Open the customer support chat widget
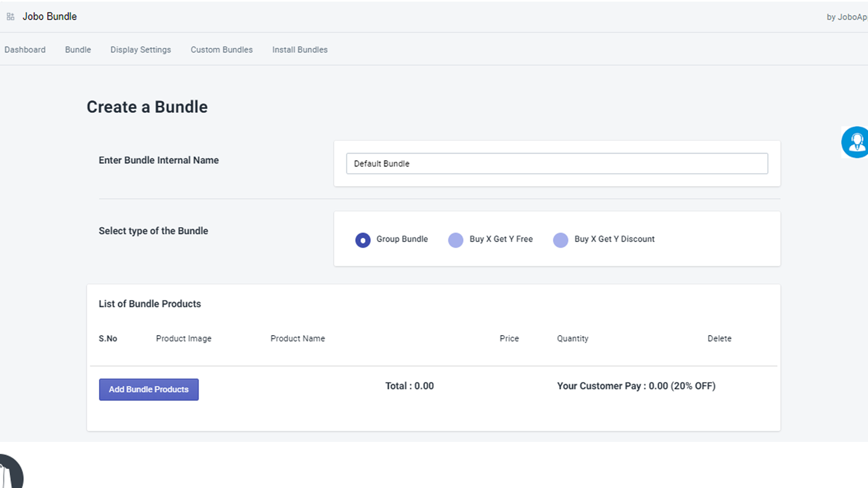Image resolution: width=868 pixels, height=488 pixels. tap(855, 142)
